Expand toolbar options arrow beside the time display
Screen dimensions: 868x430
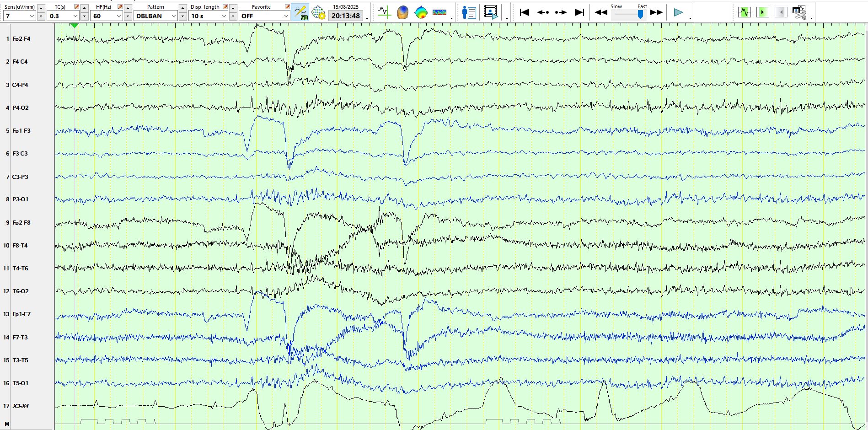[367, 18]
